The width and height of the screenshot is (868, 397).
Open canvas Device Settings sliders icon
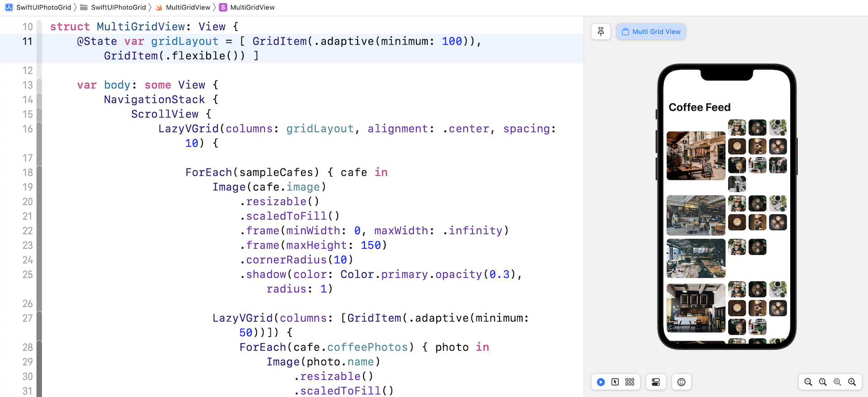point(656,382)
